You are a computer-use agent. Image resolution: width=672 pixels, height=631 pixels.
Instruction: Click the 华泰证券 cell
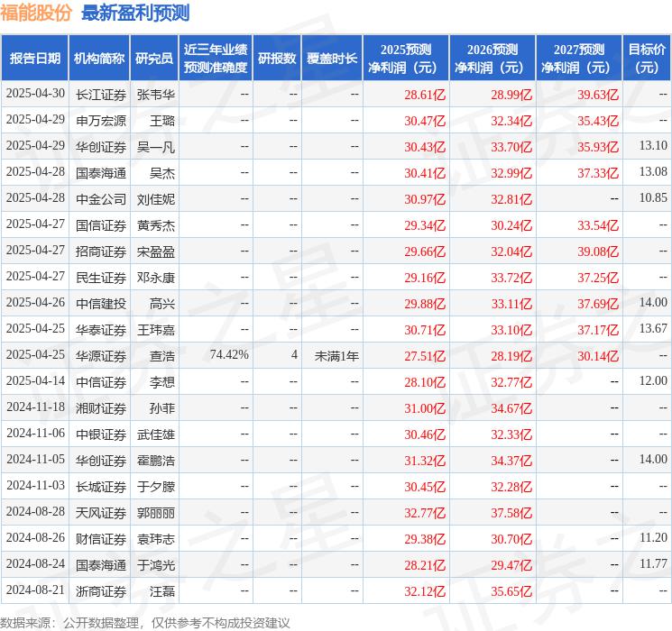click(x=101, y=330)
